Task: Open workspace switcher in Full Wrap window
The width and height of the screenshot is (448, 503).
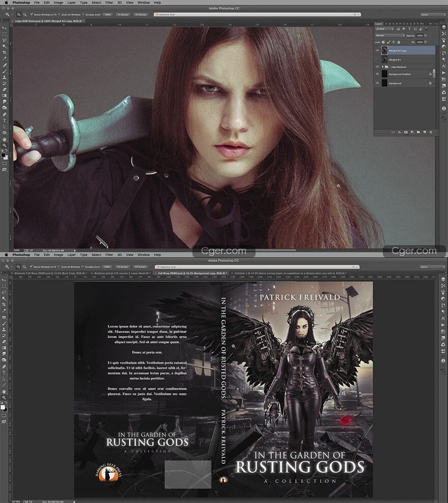Action: coord(433,267)
